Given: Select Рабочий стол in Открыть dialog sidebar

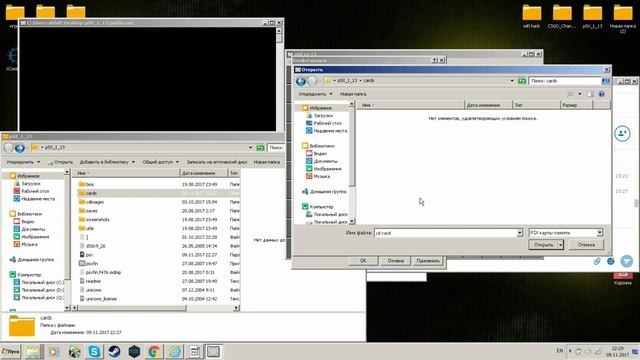Looking at the screenshot, I should tap(327, 123).
